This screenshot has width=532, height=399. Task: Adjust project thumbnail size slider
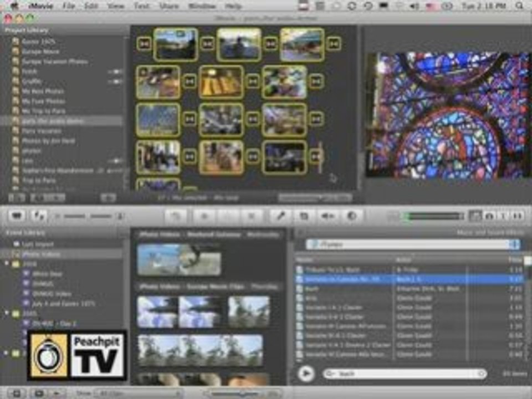click(x=314, y=197)
